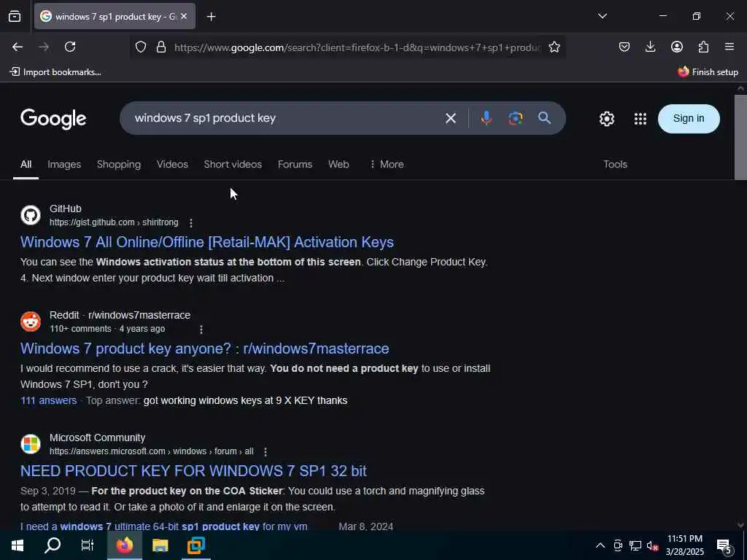Submit search with magnifier icon
This screenshot has height=560, width=747.
(544, 118)
